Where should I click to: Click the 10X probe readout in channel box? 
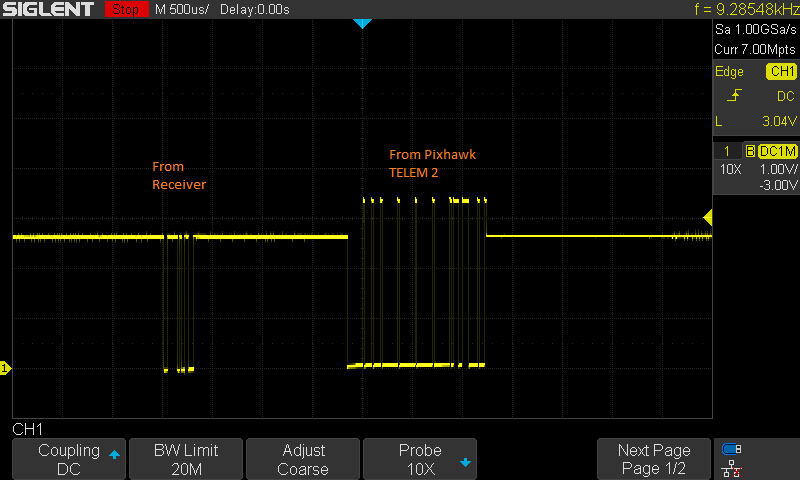tap(730, 169)
